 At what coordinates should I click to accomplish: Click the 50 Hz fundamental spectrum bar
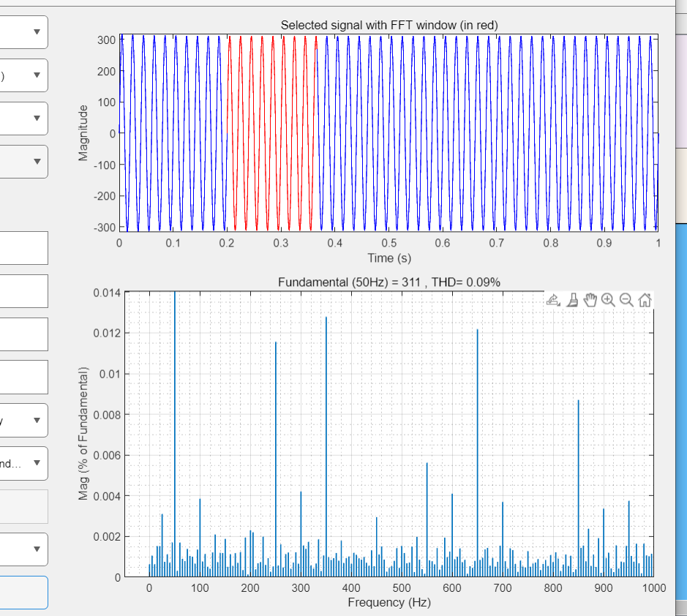click(x=175, y=439)
